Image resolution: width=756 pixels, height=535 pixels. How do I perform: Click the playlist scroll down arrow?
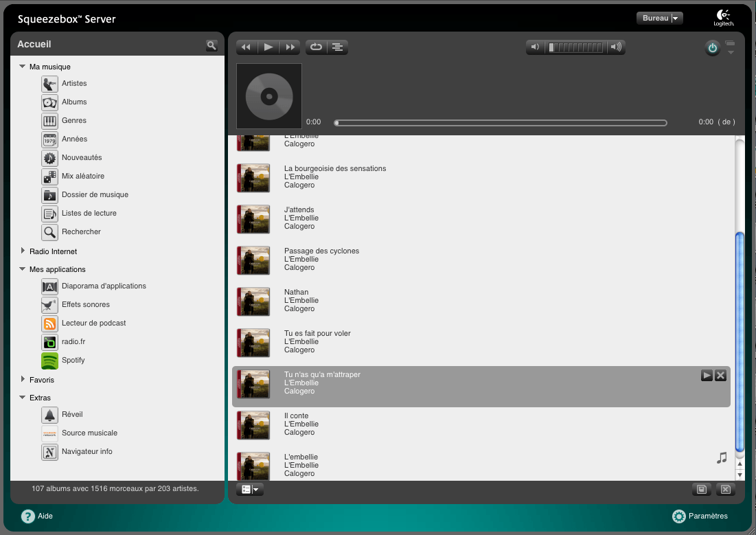click(740, 475)
